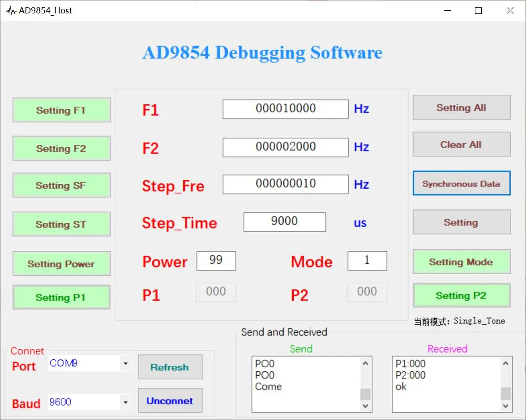This screenshot has height=420, width=526.
Task: Click Setting Power button
Action: (61, 263)
